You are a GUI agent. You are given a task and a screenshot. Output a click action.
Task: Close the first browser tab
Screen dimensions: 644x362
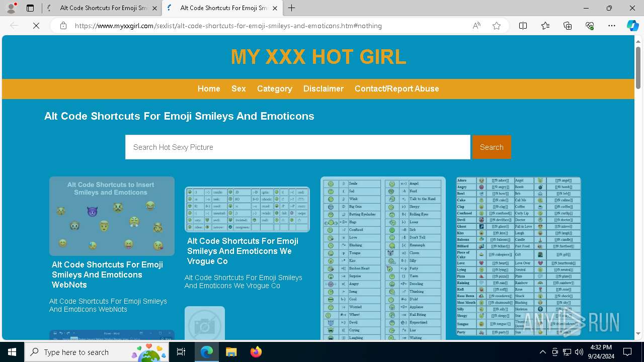click(154, 8)
